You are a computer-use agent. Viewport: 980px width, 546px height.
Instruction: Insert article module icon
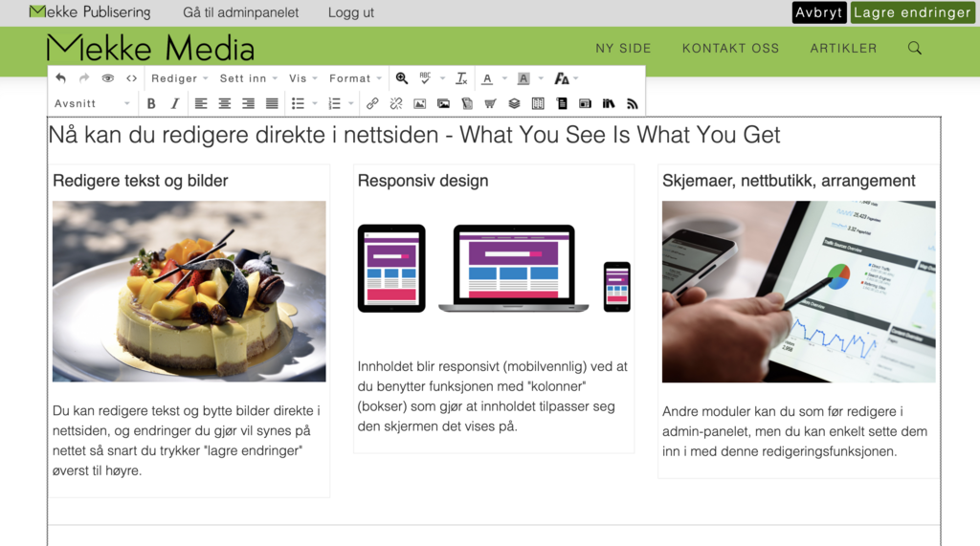[x=585, y=103]
